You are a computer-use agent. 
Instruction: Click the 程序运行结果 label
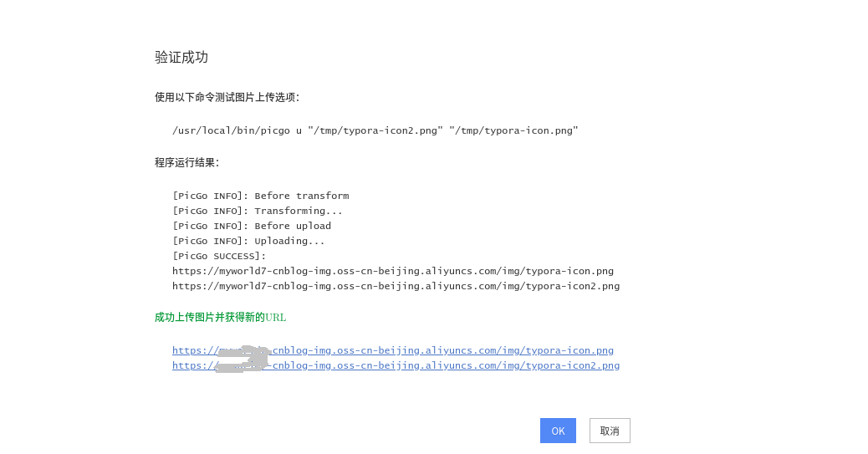(187, 163)
